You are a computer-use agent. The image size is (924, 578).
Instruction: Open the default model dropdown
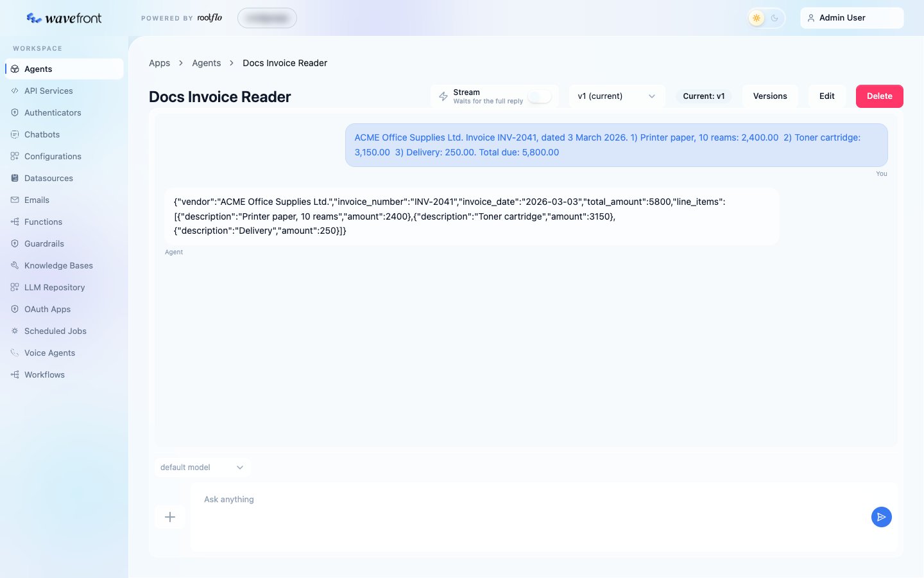point(202,468)
